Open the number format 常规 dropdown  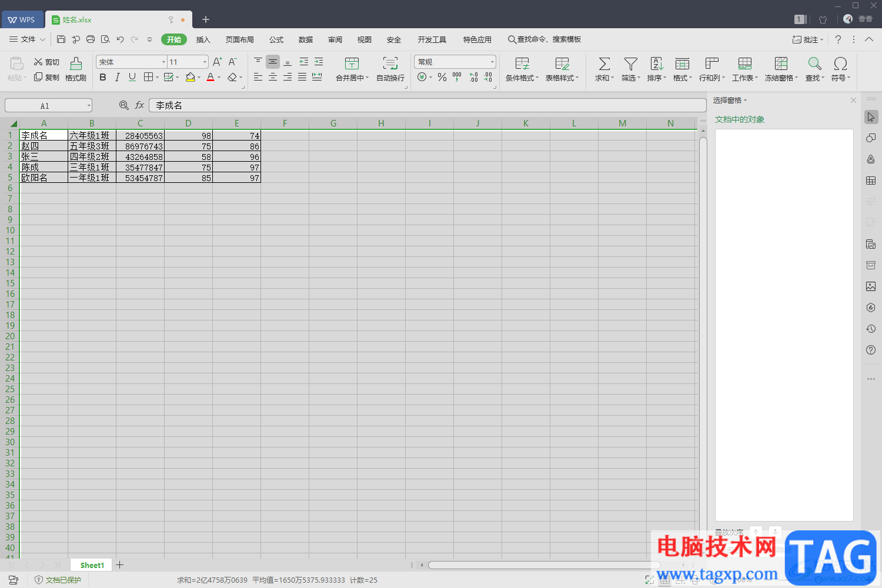pos(492,62)
